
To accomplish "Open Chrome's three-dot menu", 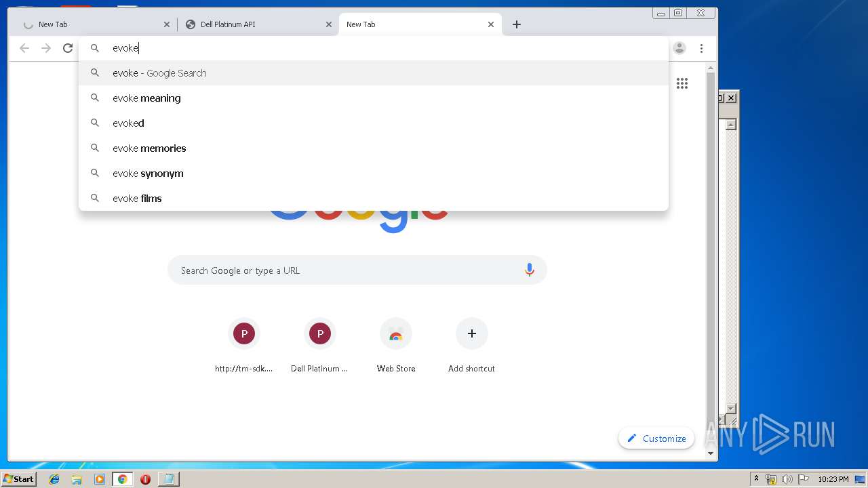I will 701,48.
